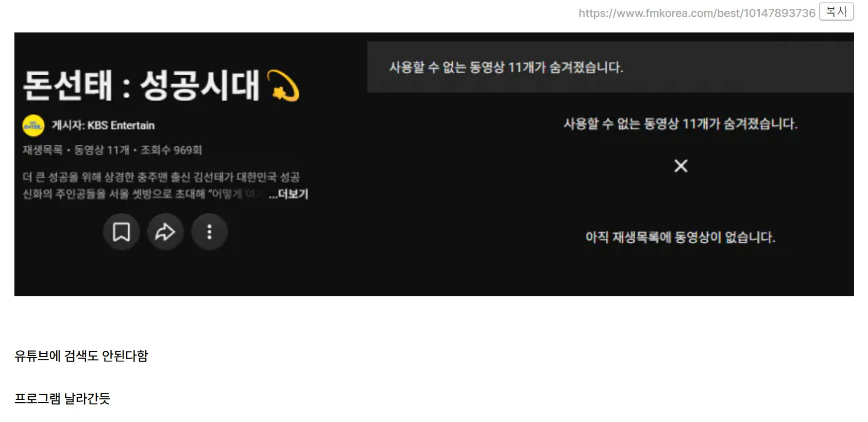Dismiss the notice with the X icon

pyautogui.click(x=681, y=166)
